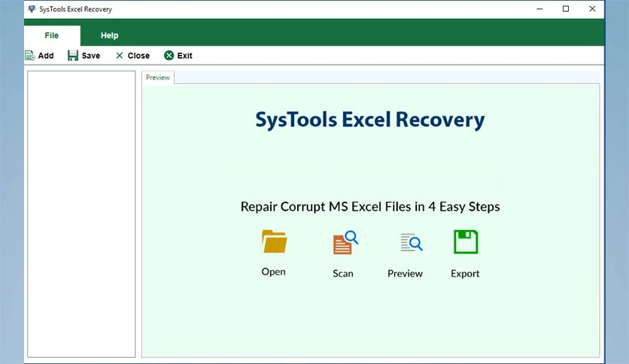The image size is (629, 364).
Task: Click the Scan document magnifier icon
Action: tap(345, 242)
